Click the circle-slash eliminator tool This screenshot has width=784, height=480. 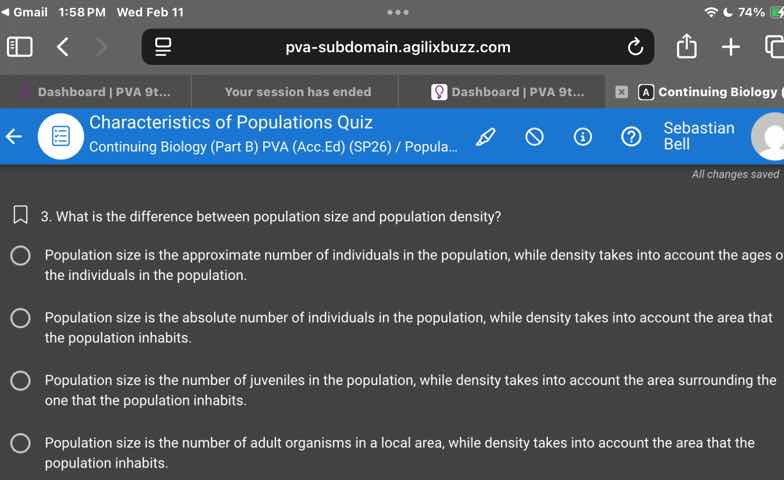[534, 136]
